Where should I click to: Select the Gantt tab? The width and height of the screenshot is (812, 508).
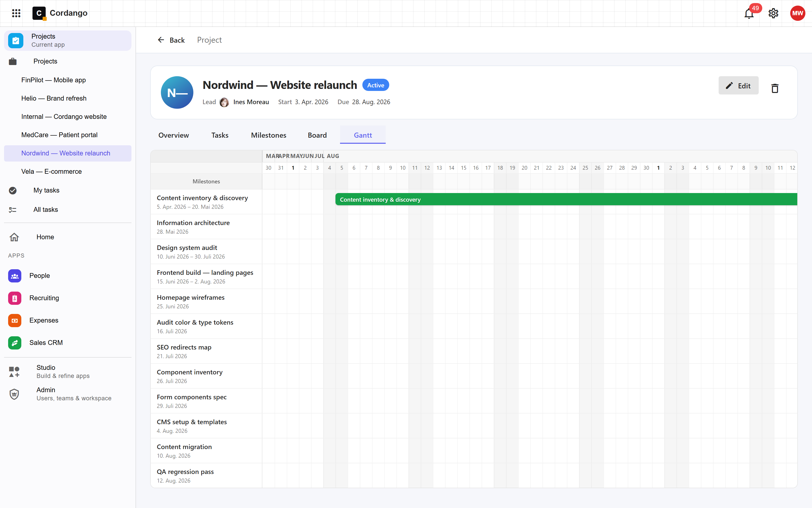[363, 135]
